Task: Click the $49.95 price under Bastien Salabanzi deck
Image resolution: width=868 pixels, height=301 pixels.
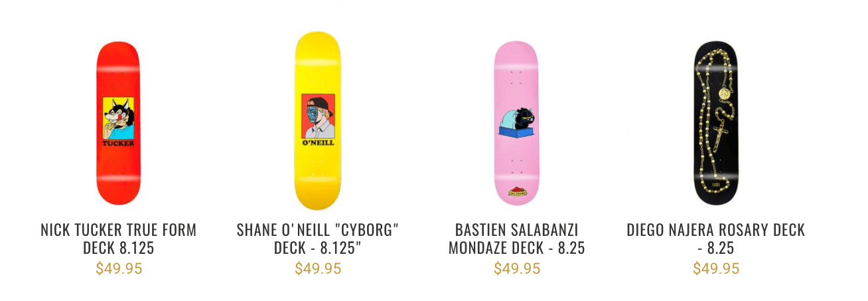Action: (x=517, y=268)
